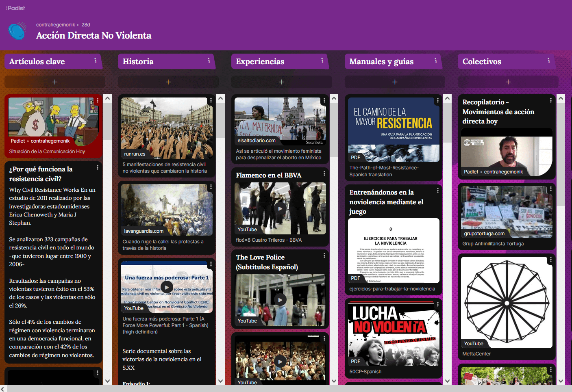Open 50CP-Spanish PDF
572x392 pixels.
(365, 372)
